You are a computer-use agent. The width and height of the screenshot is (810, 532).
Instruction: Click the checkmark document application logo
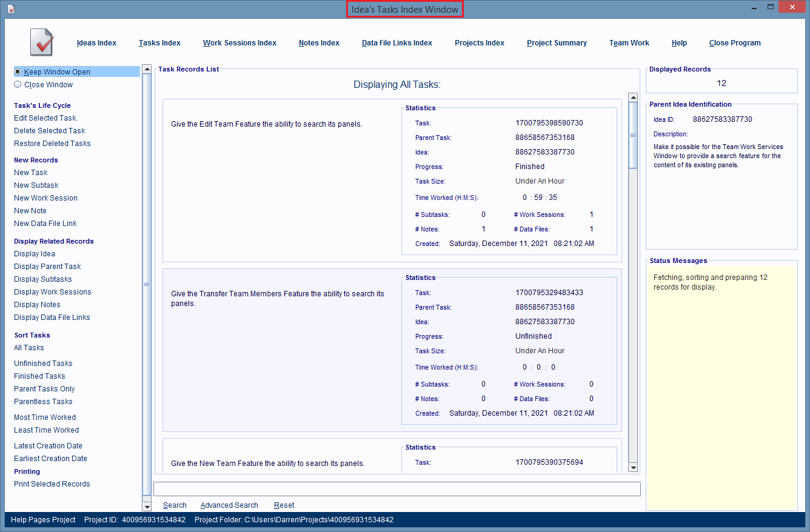point(42,42)
